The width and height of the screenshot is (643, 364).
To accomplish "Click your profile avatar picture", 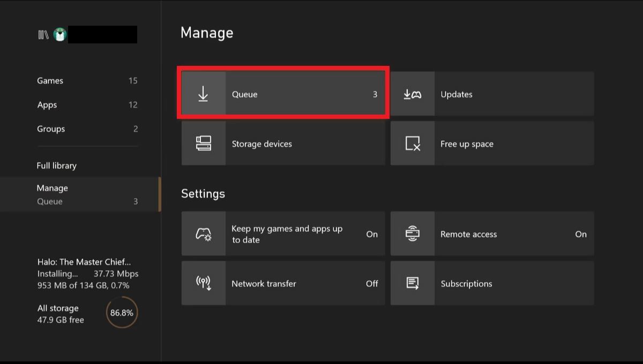I will tap(60, 34).
